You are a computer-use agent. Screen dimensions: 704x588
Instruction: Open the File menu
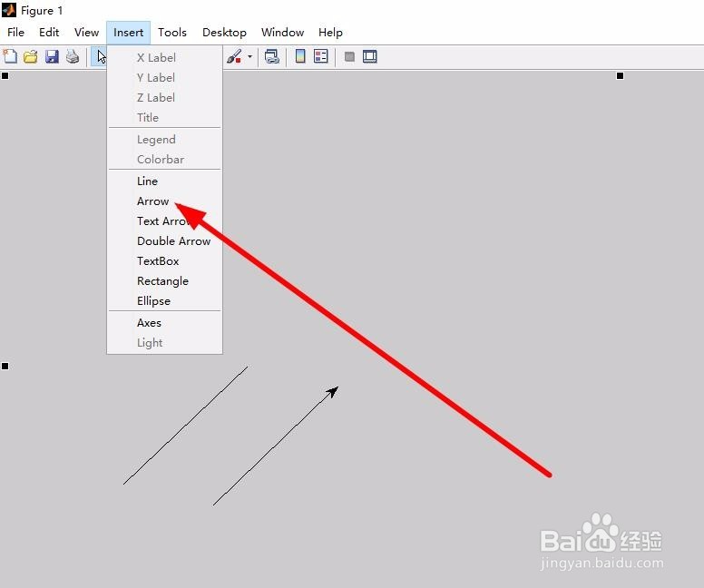point(15,33)
